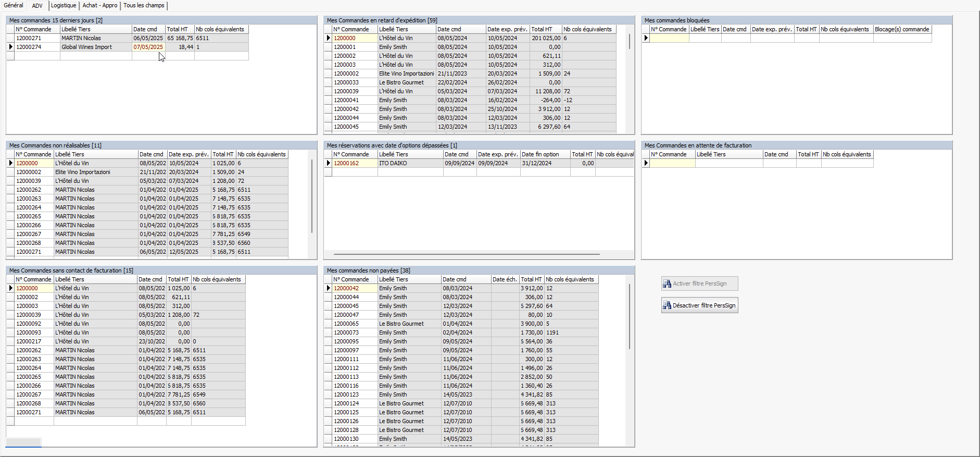Click the empty N° Commande cell awaiting invoicing

tap(672, 163)
